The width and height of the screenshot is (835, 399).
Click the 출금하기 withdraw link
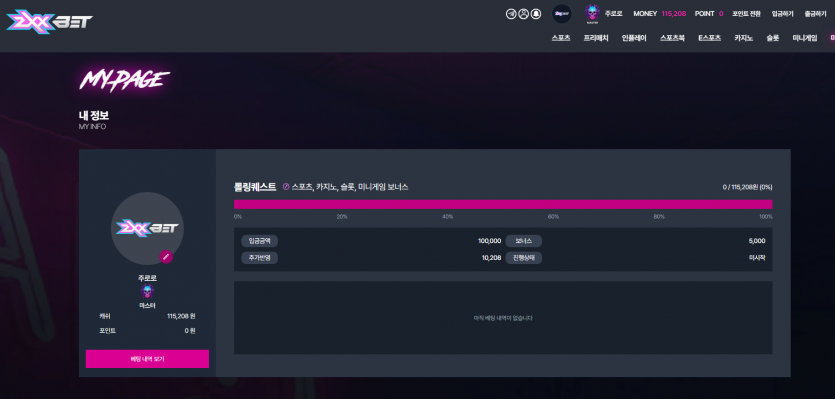click(x=816, y=14)
